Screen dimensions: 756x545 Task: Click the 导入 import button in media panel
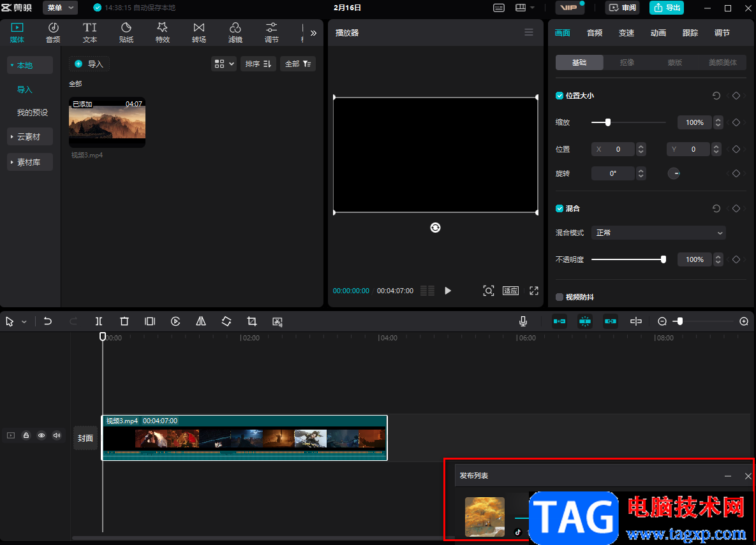pos(89,64)
